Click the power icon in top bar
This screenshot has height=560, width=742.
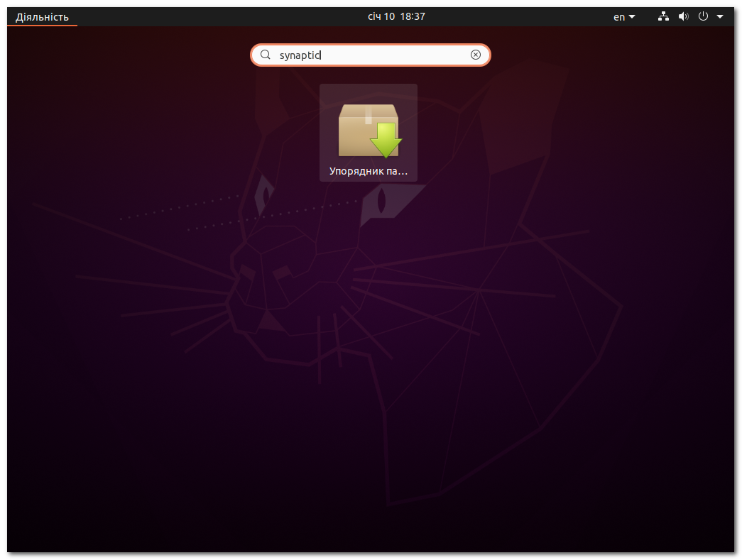pos(703,16)
